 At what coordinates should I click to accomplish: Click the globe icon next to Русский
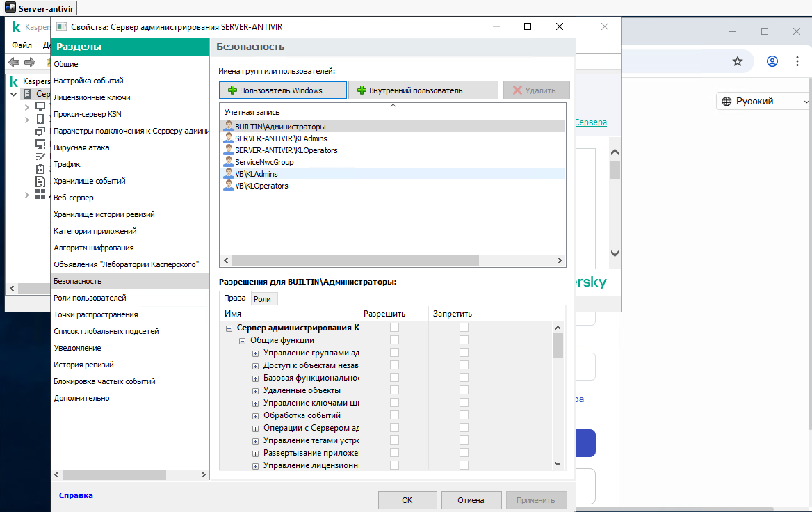tap(726, 101)
